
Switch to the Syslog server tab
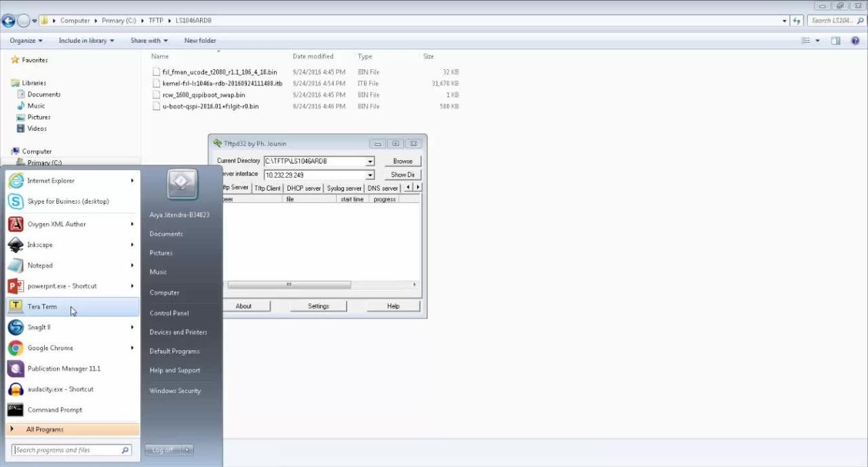click(x=344, y=188)
